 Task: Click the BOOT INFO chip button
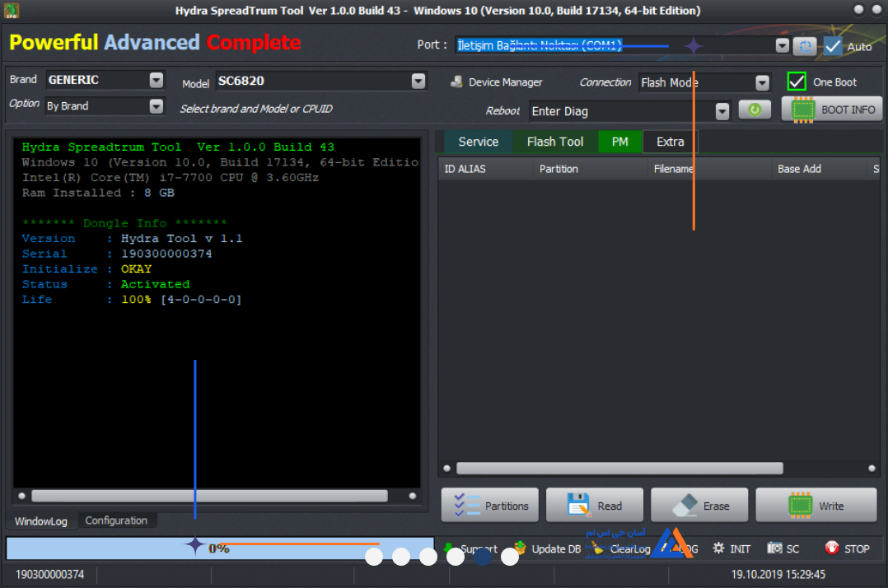tap(832, 110)
